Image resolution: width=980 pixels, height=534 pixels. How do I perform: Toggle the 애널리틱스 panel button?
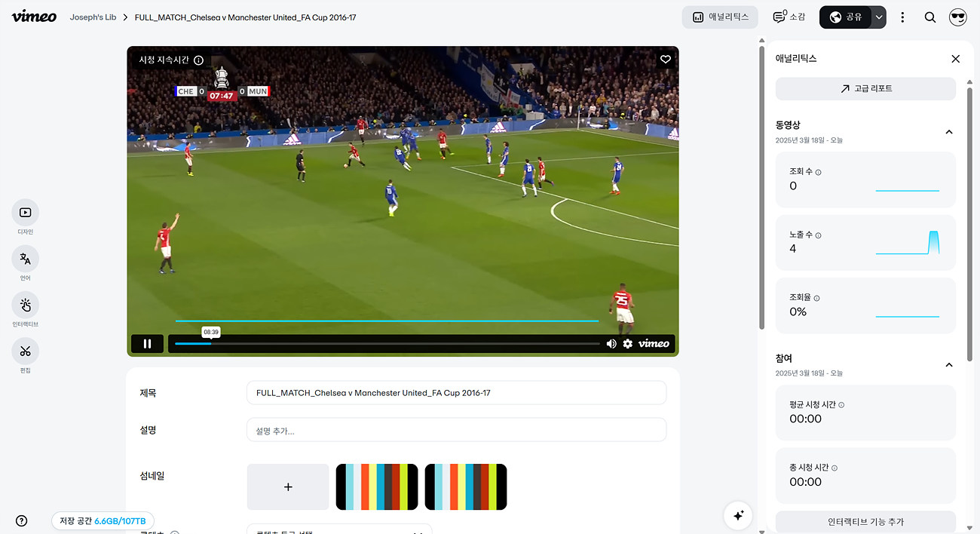pyautogui.click(x=720, y=17)
